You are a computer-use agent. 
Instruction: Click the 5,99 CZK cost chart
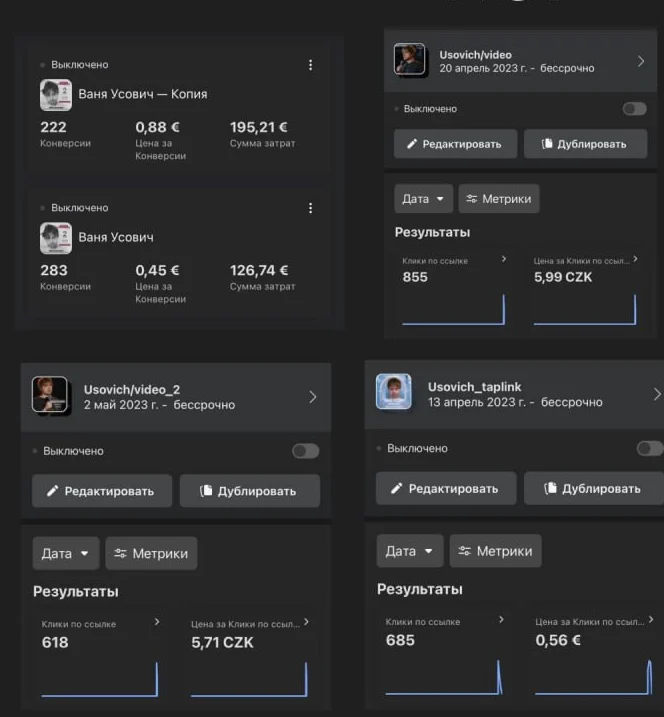[585, 310]
